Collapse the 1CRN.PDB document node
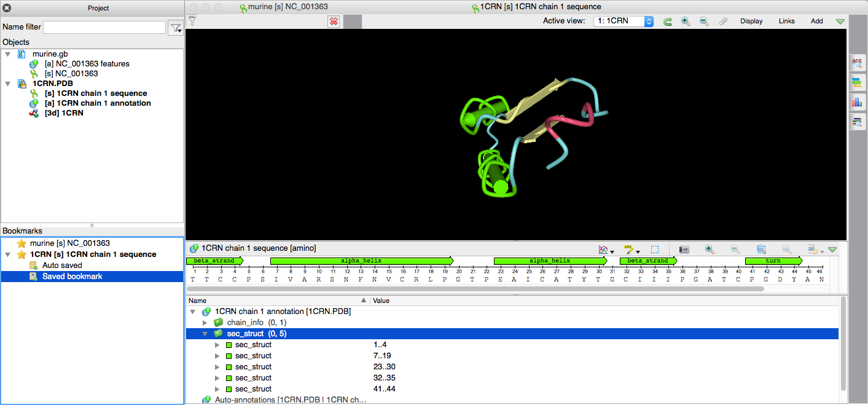Viewport: 868px width, 405px height. [7, 84]
